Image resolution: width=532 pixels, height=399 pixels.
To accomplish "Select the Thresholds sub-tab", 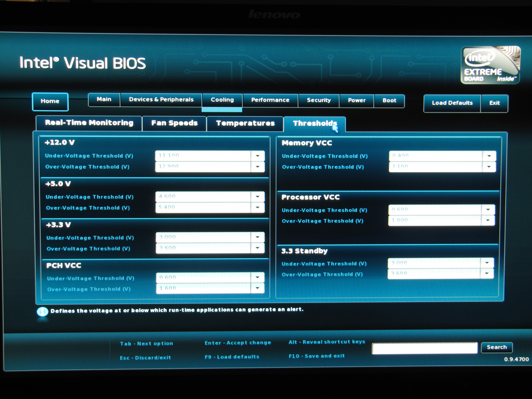I will (315, 124).
